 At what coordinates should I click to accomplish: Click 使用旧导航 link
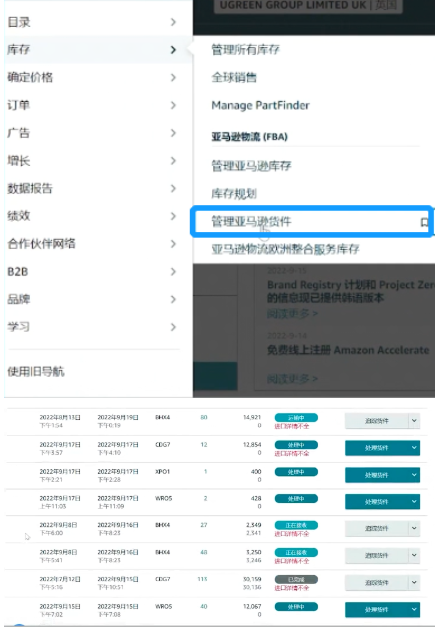tap(36, 371)
